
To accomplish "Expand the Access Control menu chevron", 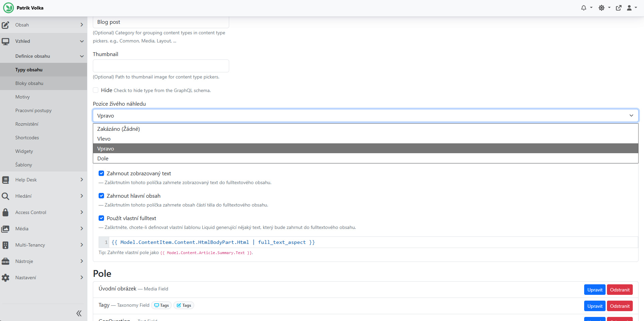I will click(82, 212).
